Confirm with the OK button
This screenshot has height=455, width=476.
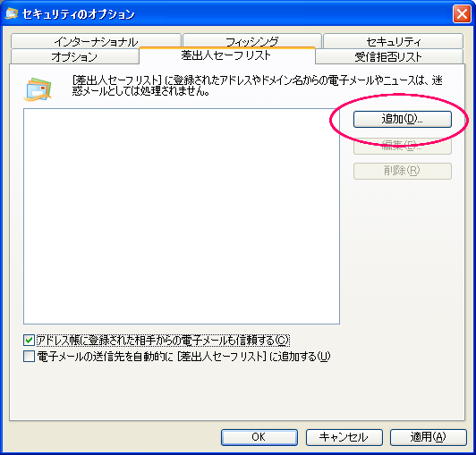(x=259, y=437)
